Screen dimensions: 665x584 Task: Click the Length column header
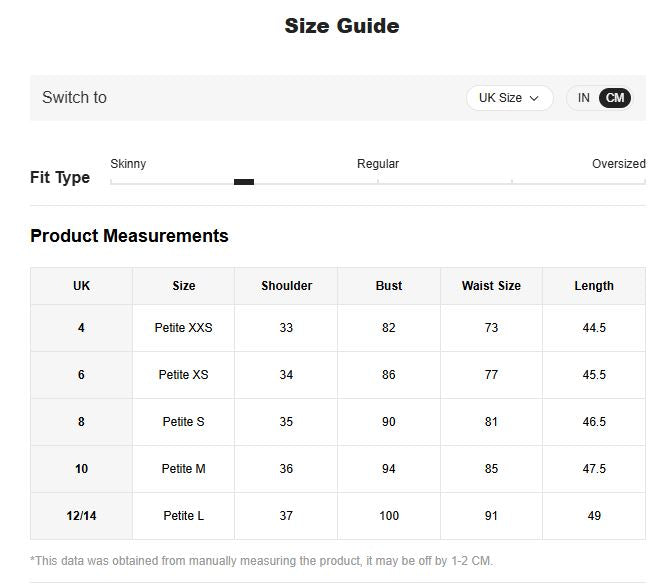(594, 286)
